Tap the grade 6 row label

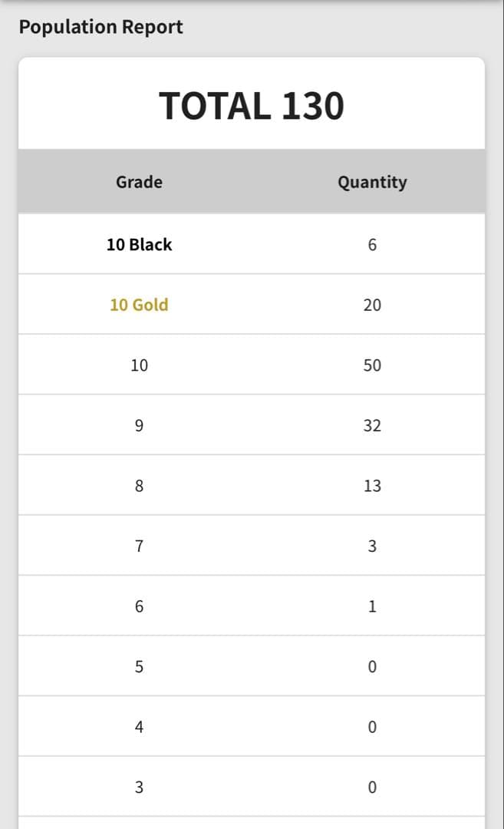[x=139, y=606]
